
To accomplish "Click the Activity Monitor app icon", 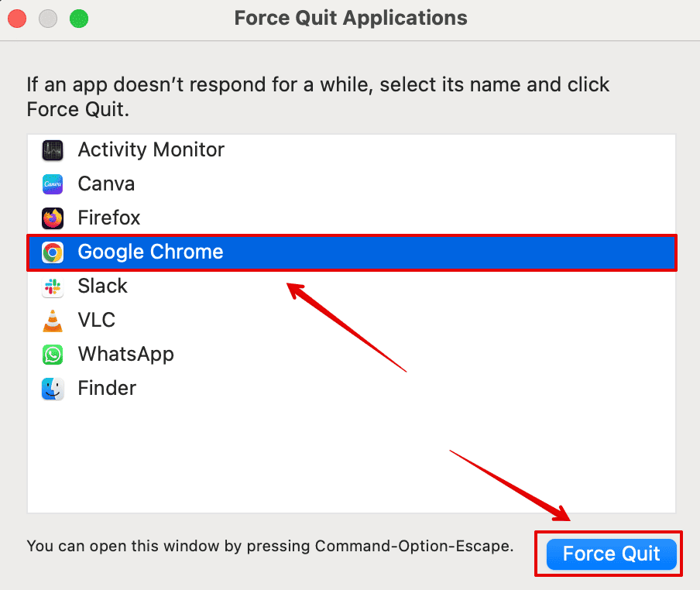I will tap(53, 150).
